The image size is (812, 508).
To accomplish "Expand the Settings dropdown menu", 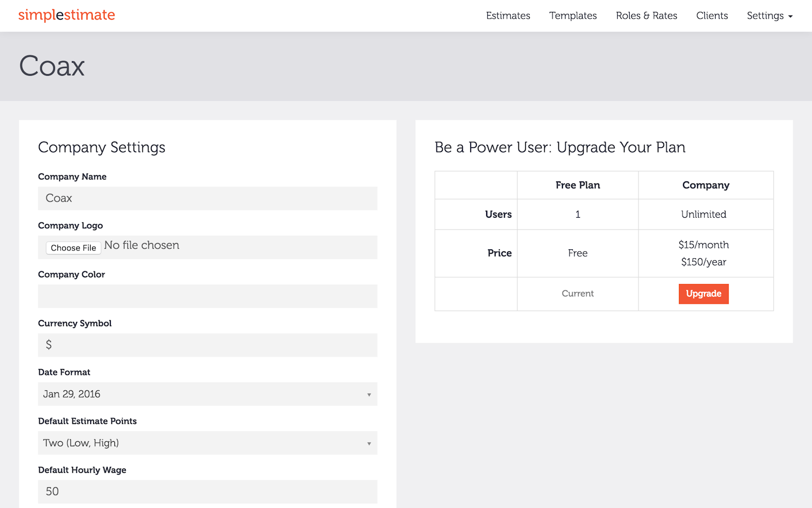I will (x=769, y=16).
